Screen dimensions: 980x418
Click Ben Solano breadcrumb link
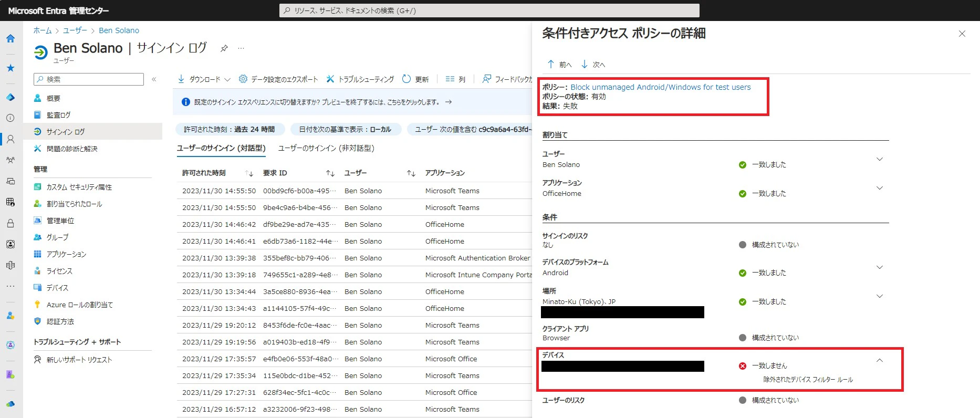click(119, 30)
